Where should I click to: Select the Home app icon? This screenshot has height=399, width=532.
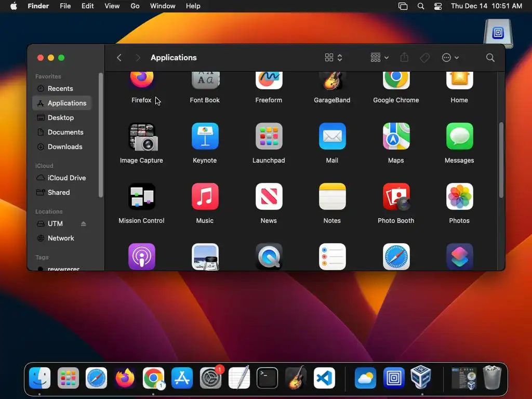coord(459,81)
